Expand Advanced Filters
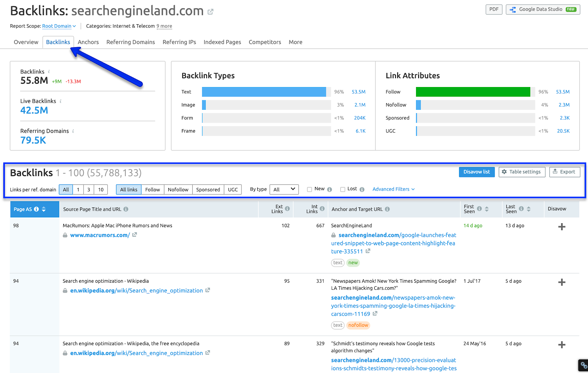 pyautogui.click(x=394, y=189)
